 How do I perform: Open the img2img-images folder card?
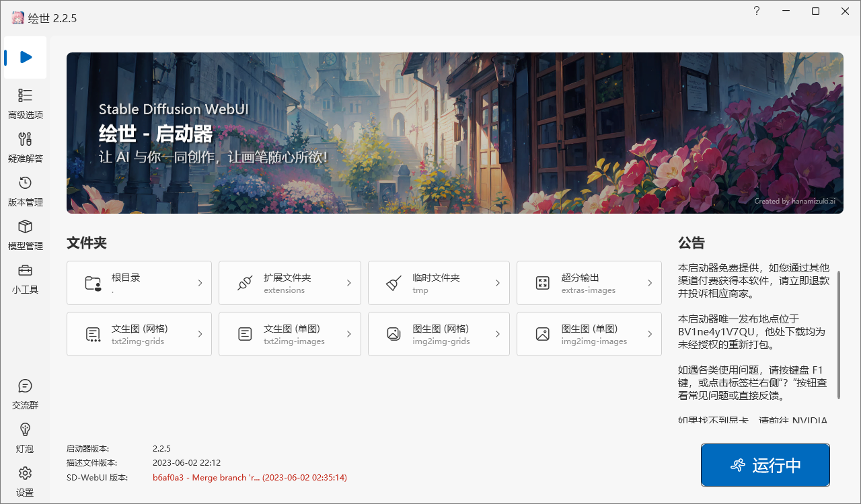tap(589, 334)
